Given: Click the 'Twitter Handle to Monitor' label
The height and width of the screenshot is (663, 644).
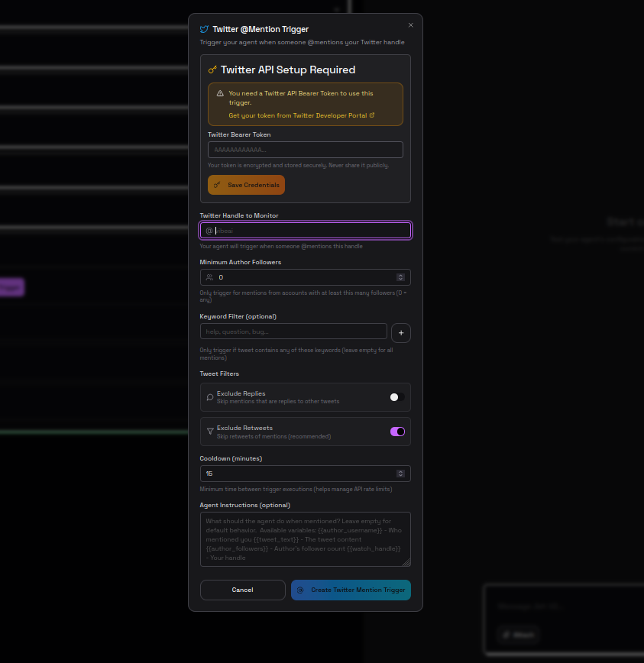Looking at the screenshot, I should (239, 215).
